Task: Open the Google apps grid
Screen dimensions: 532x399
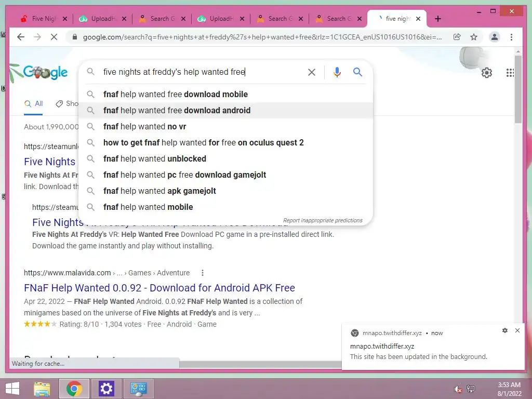Action: [x=510, y=72]
